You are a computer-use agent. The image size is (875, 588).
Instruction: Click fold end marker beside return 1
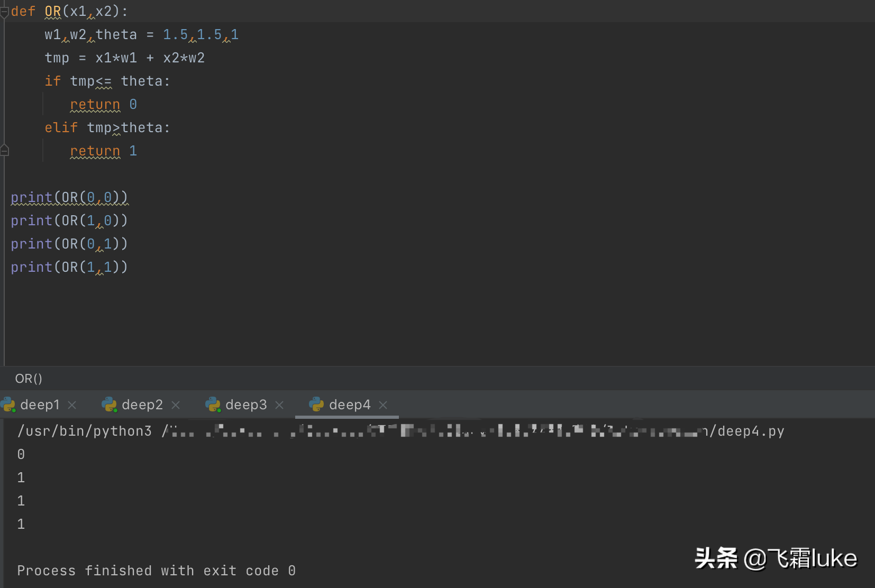(4, 151)
